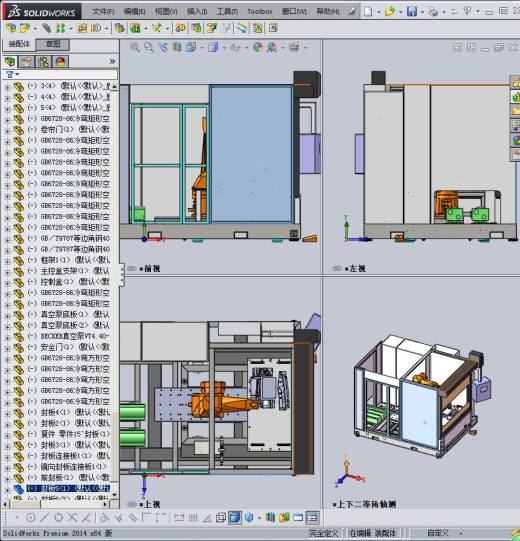
Task: Toggle Hidden Lines Visible in bottom toolbar
Action: point(221,518)
